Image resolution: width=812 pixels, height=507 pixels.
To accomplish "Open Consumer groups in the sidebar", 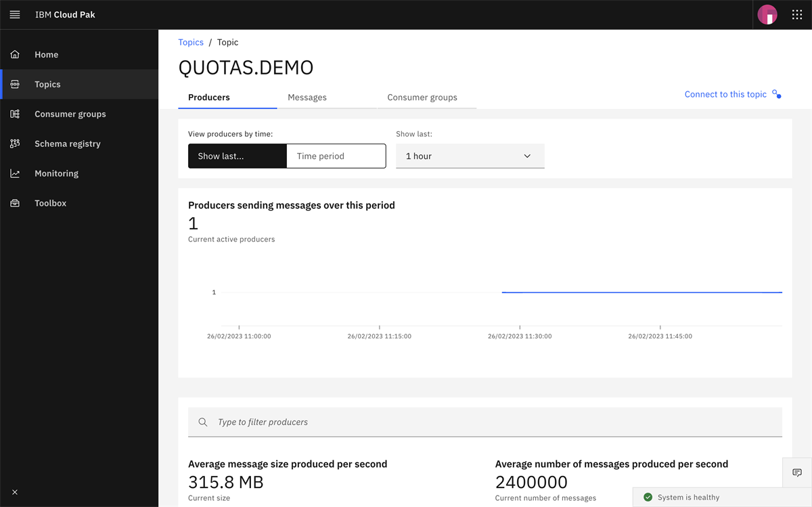I will coord(79,114).
